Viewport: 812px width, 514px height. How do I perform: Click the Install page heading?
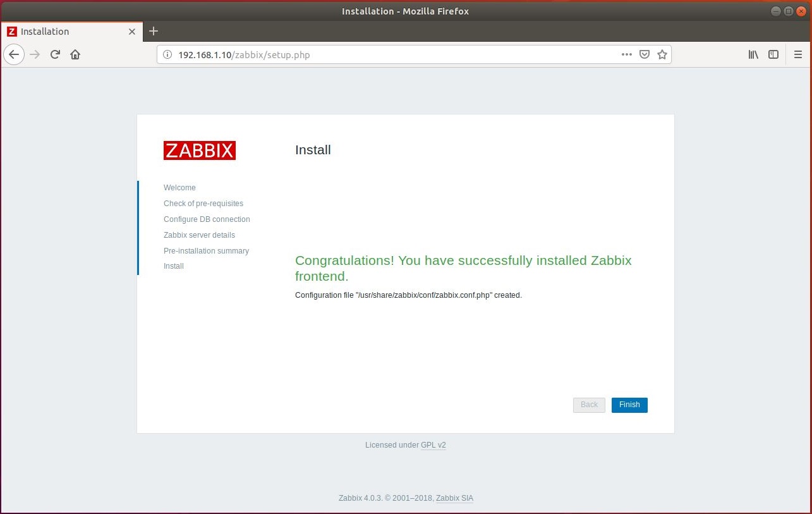coord(313,150)
